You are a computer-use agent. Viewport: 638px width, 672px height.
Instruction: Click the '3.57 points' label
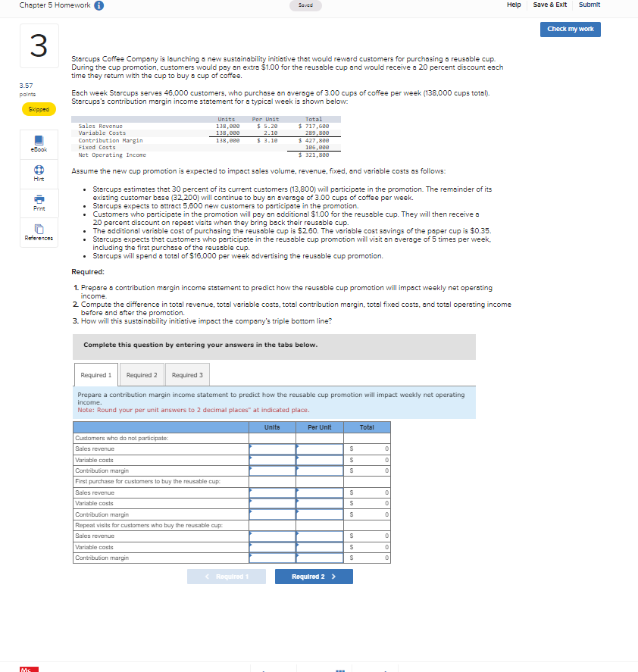tap(27, 89)
